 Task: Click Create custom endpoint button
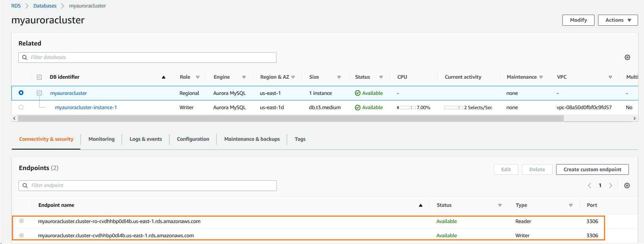click(x=592, y=170)
